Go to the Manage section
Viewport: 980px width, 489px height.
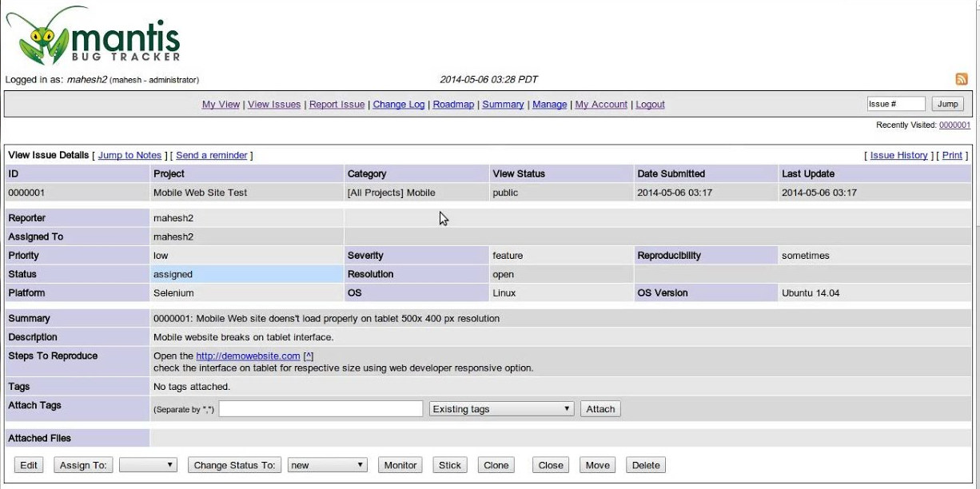coord(549,104)
